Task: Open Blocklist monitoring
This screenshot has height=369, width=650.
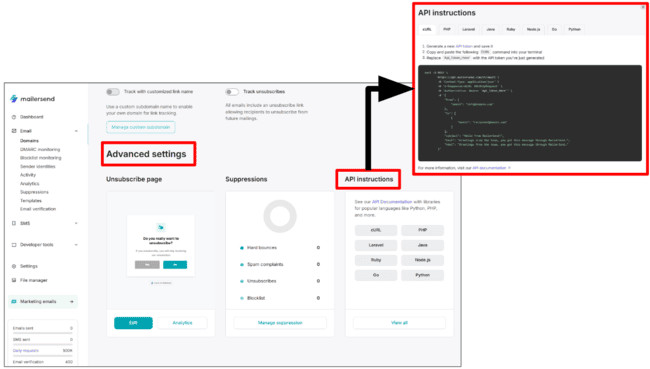Action: click(41, 158)
